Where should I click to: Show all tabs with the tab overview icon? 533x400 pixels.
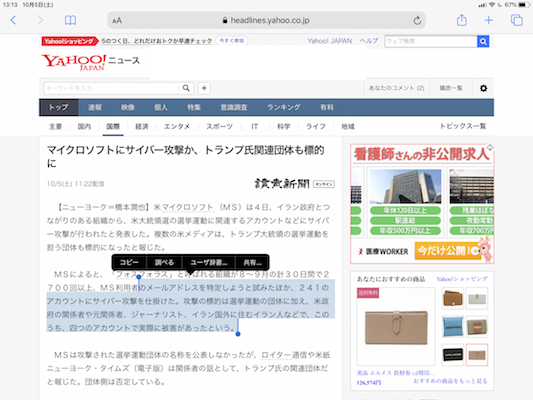point(517,20)
